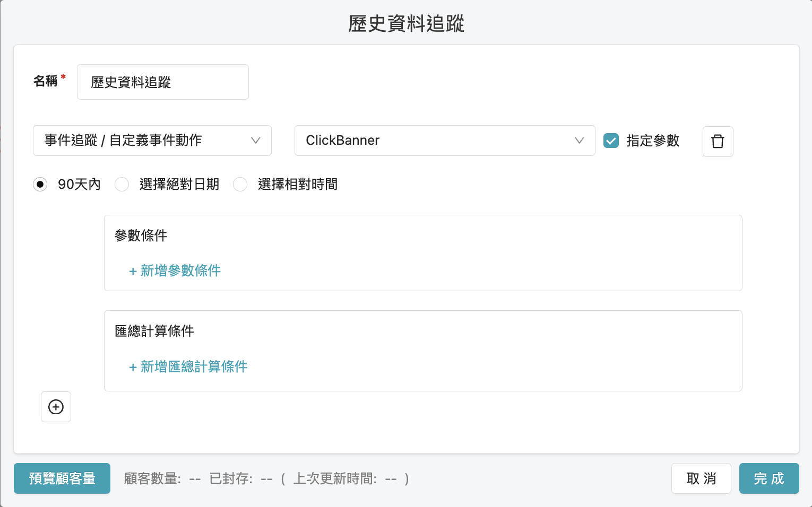Delete the ClickBanner event using trash icon
The image size is (812, 507).
[x=718, y=142]
